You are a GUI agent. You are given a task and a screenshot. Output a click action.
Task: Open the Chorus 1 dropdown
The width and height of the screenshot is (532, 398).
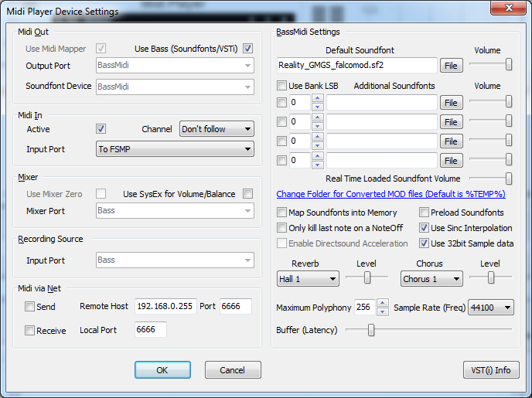(431, 279)
